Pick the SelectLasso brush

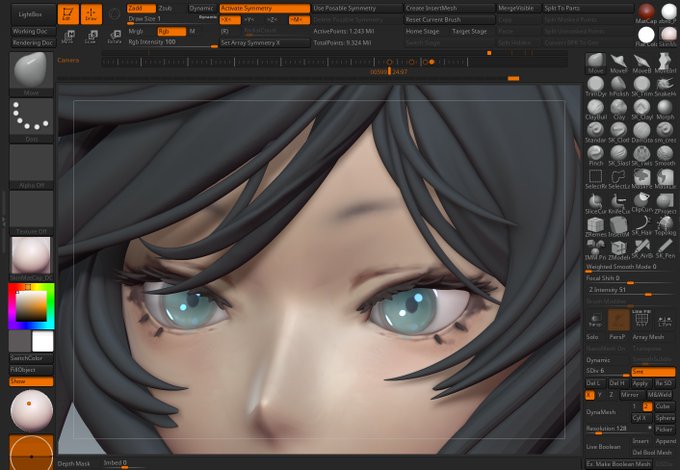618,180
